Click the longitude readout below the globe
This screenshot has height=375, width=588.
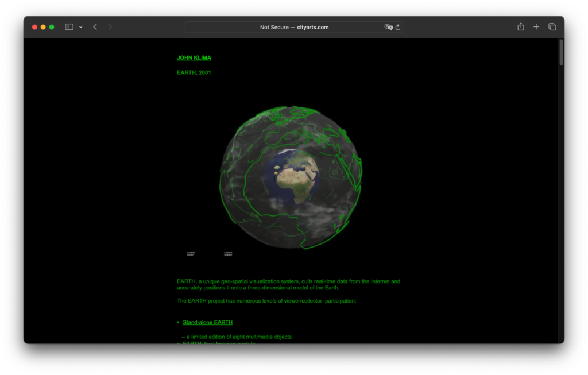click(x=228, y=253)
